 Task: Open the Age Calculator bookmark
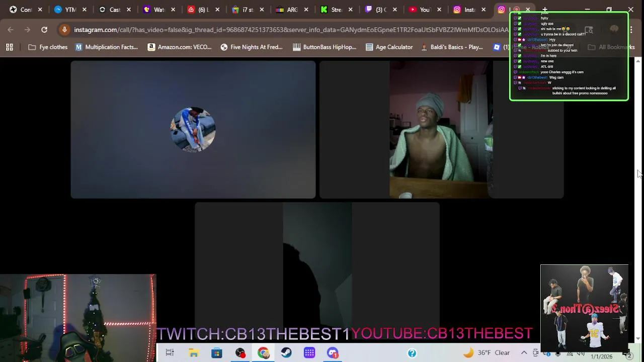tap(389, 47)
